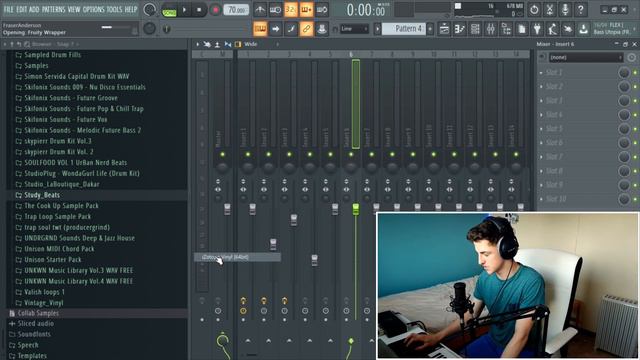Click the undo history icon
The image size is (640, 360).
pos(534,9)
